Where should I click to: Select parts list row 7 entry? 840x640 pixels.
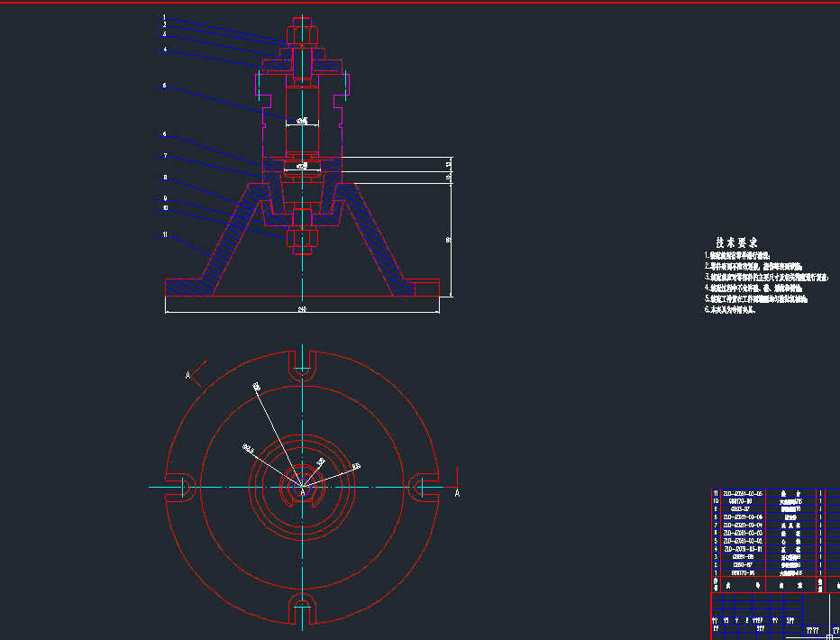(x=775, y=526)
